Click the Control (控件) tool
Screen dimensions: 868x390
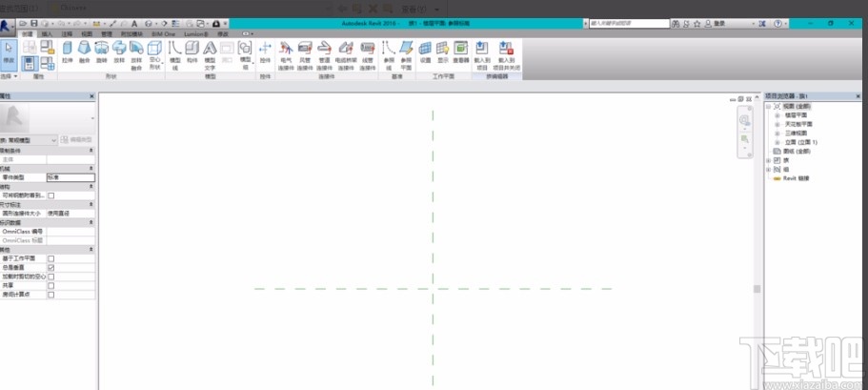pyautogui.click(x=265, y=51)
